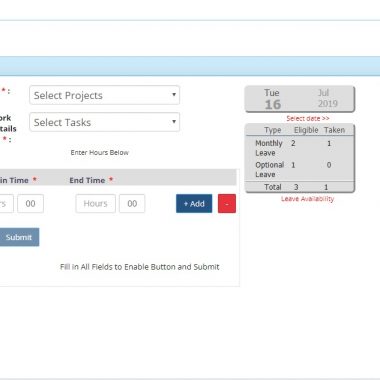Open the Select Tasks dropdown
The height and width of the screenshot is (380, 380).
click(105, 122)
